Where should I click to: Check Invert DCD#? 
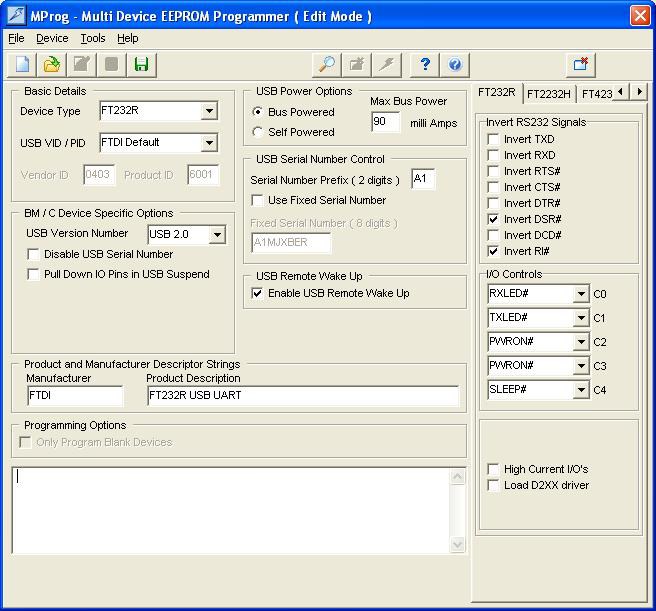[494, 235]
